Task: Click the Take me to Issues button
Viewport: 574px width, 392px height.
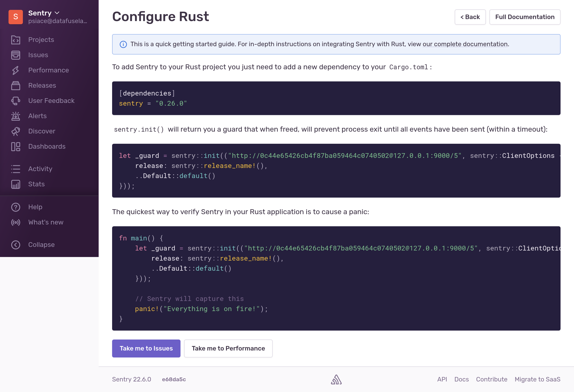Action: pos(146,348)
